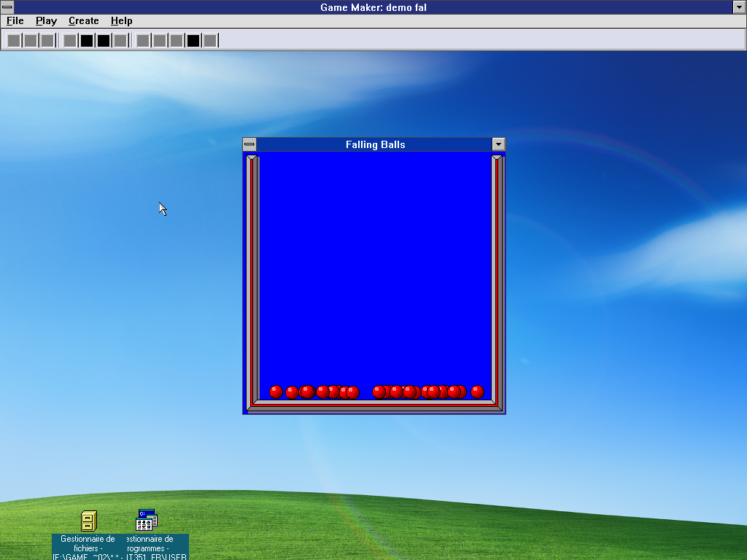Click the Falling Balls title bar
This screenshot has width=747, height=560.
tap(375, 144)
